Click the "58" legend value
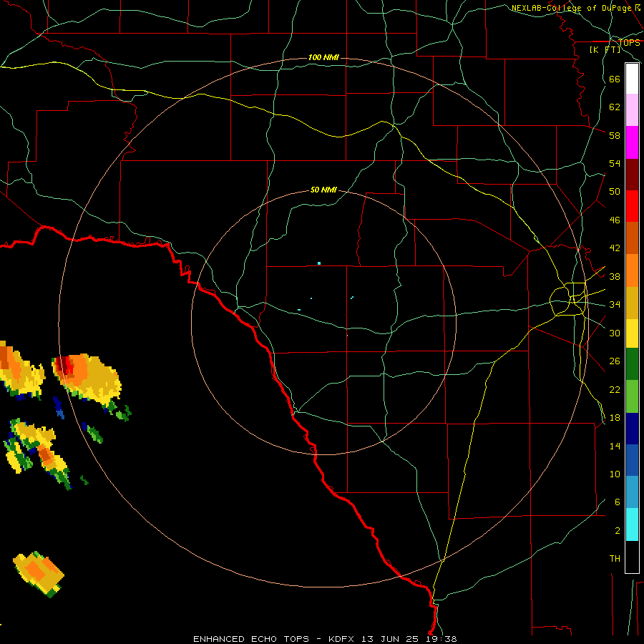Image resolution: width=644 pixels, height=644 pixels. [x=615, y=135]
